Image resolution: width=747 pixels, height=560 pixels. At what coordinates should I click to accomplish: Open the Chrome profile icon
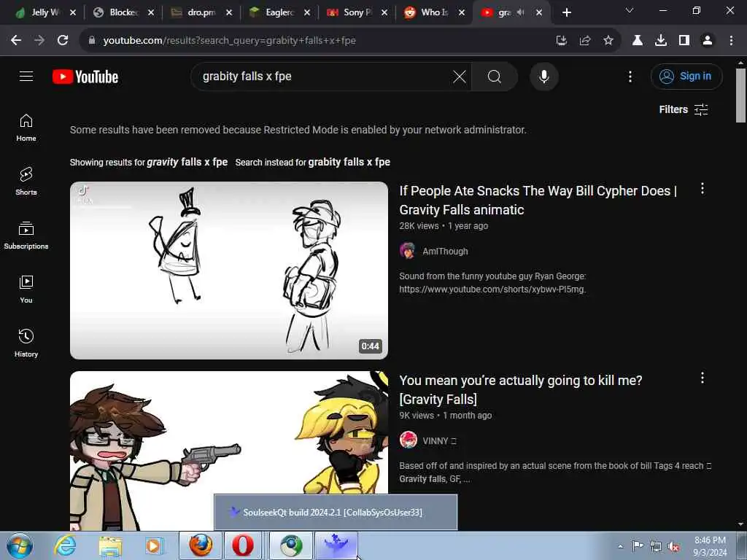(x=708, y=41)
